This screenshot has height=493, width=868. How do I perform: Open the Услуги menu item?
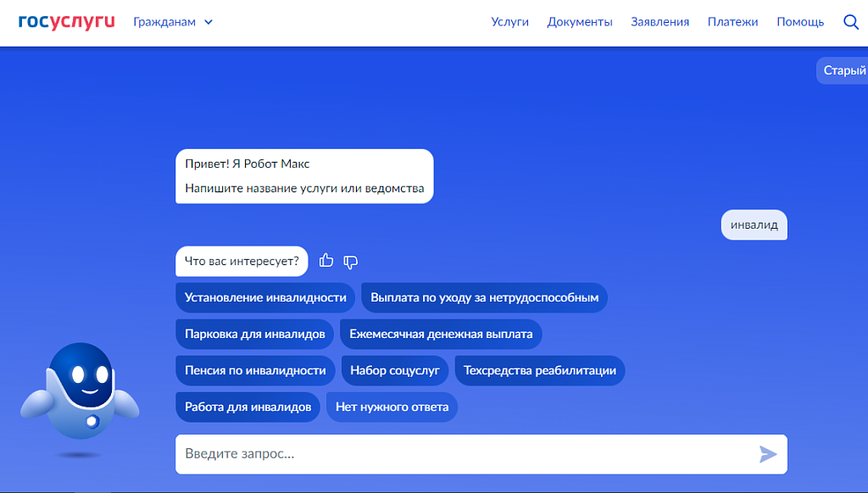[509, 22]
